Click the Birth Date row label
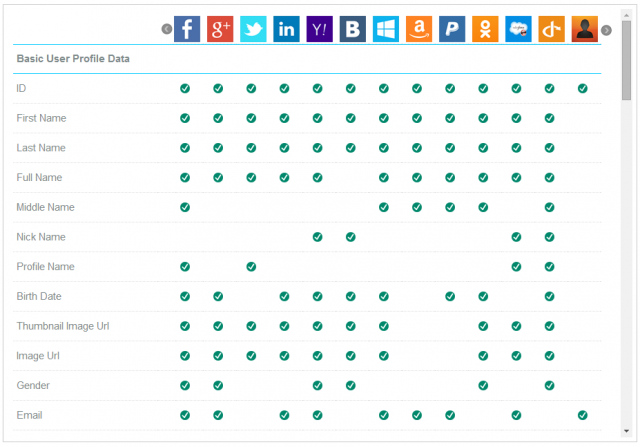Screen dimensions: 640x447 click(40, 296)
